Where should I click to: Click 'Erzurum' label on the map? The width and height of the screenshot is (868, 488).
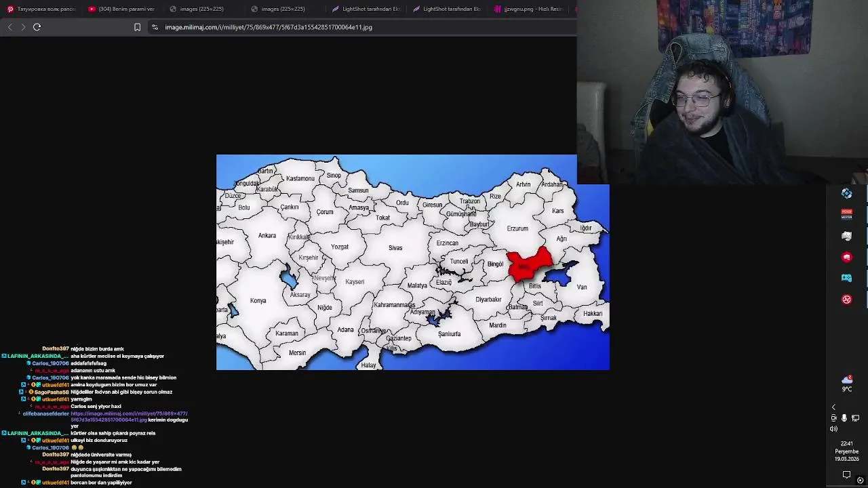[517, 228]
